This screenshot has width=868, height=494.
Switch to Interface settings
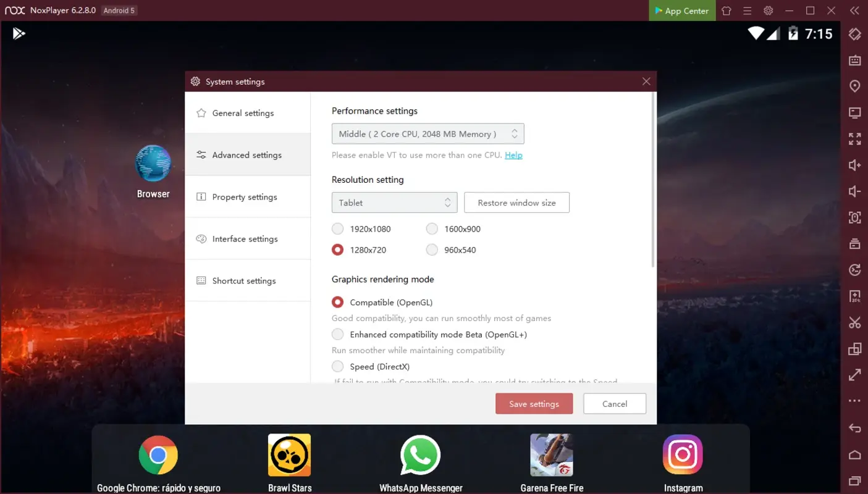(x=245, y=238)
